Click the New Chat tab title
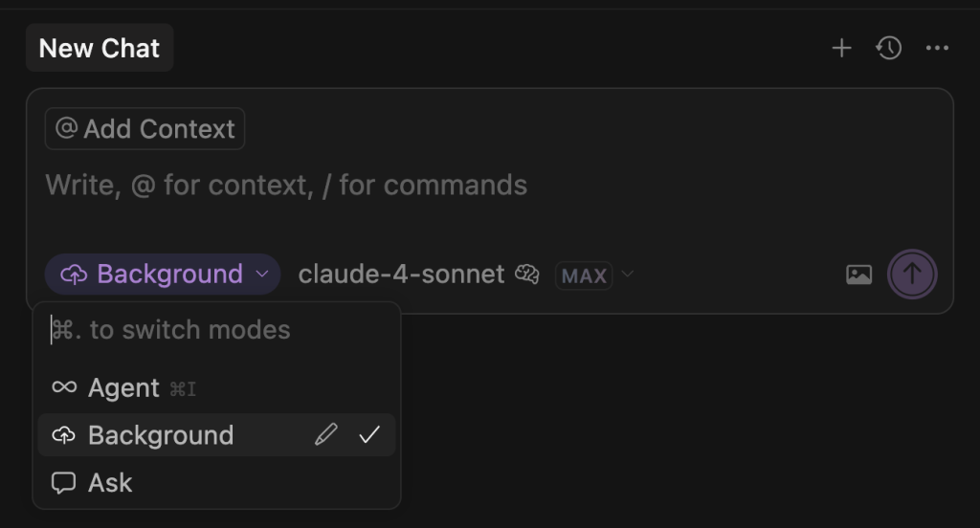980x528 pixels. tap(100, 48)
